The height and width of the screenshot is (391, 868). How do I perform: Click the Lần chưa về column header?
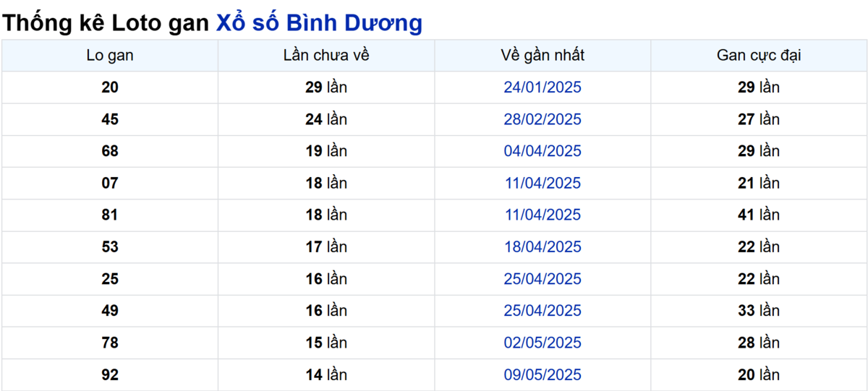(x=326, y=56)
